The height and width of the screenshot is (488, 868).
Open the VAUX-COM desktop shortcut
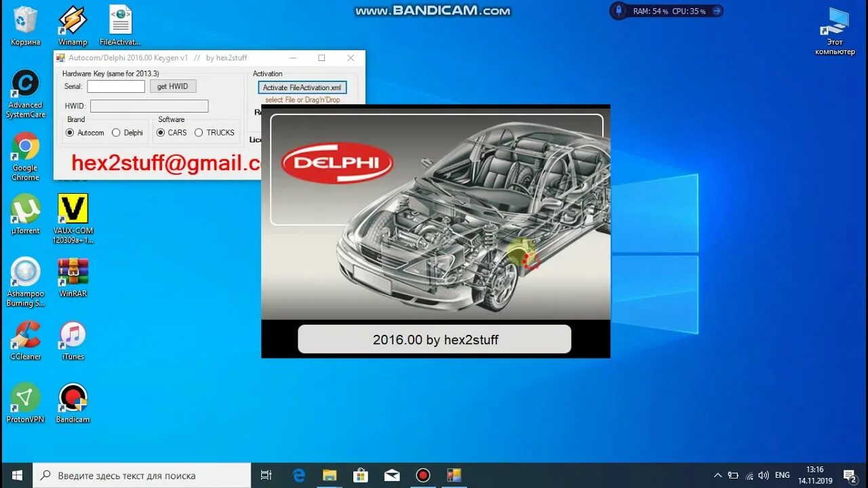73,218
